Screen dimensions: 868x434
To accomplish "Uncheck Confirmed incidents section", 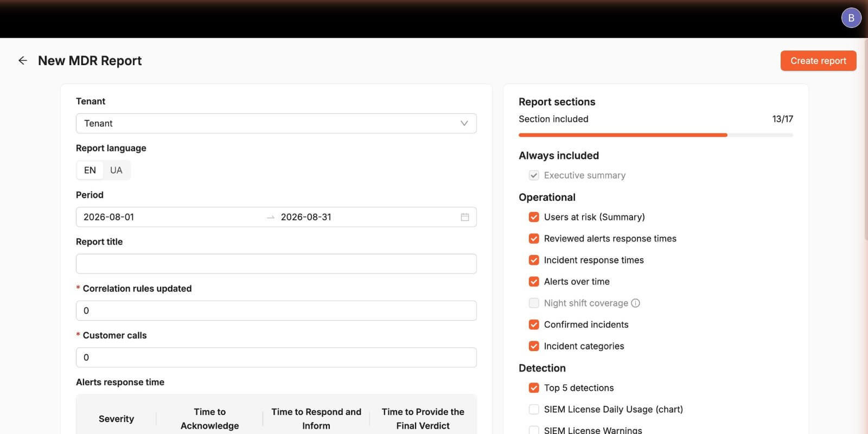I will pos(534,325).
